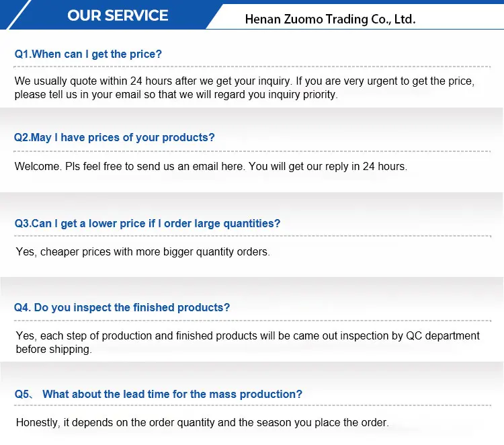Select question Q4 Do you inspect finished products
The image size is (504, 445).
pyautogui.click(x=122, y=307)
